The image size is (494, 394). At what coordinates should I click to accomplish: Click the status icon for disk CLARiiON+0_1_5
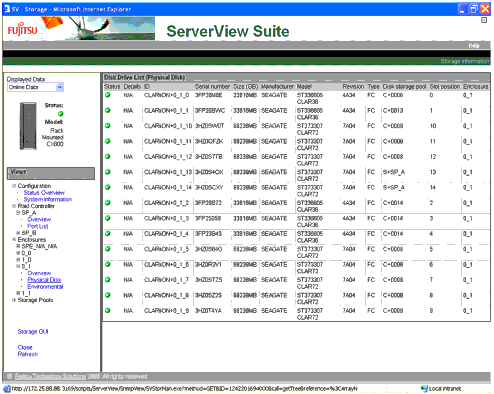point(107,249)
